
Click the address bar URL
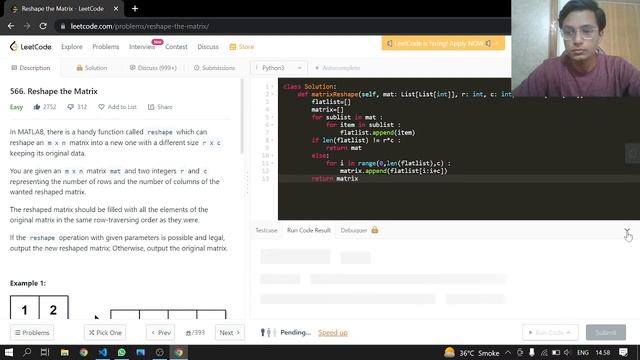tap(140, 26)
